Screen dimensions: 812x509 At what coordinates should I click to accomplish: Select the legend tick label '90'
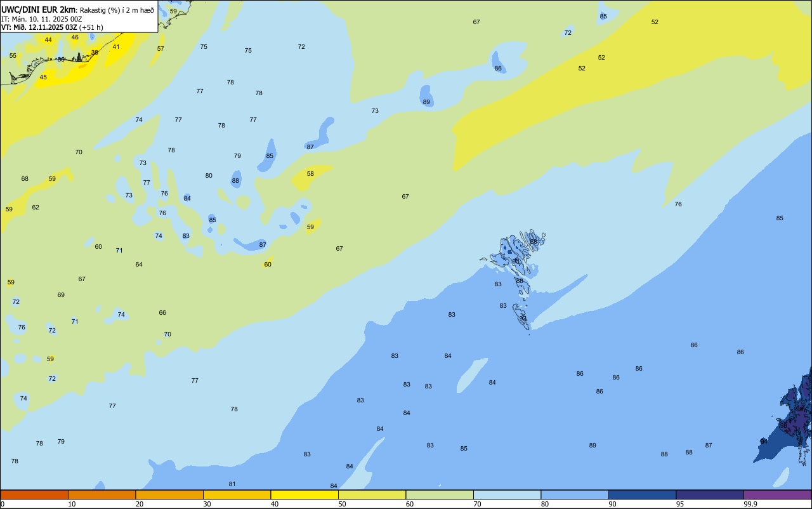(612, 504)
